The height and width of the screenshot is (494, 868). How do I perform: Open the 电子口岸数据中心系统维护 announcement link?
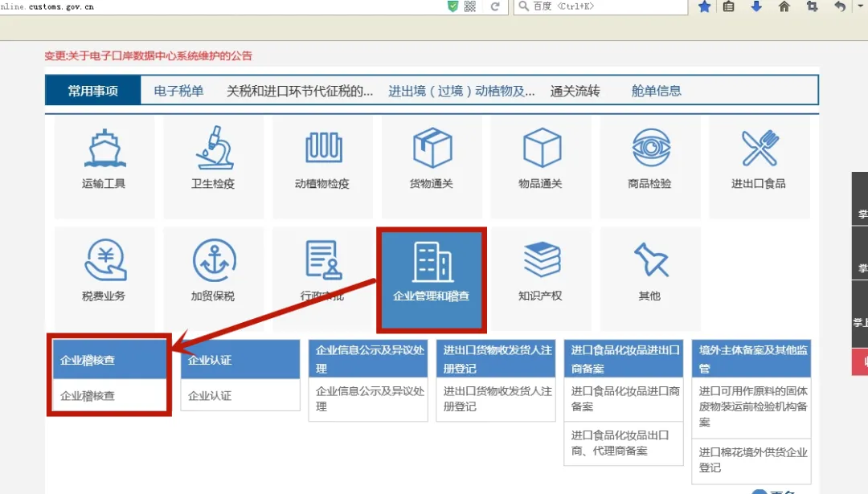149,56
